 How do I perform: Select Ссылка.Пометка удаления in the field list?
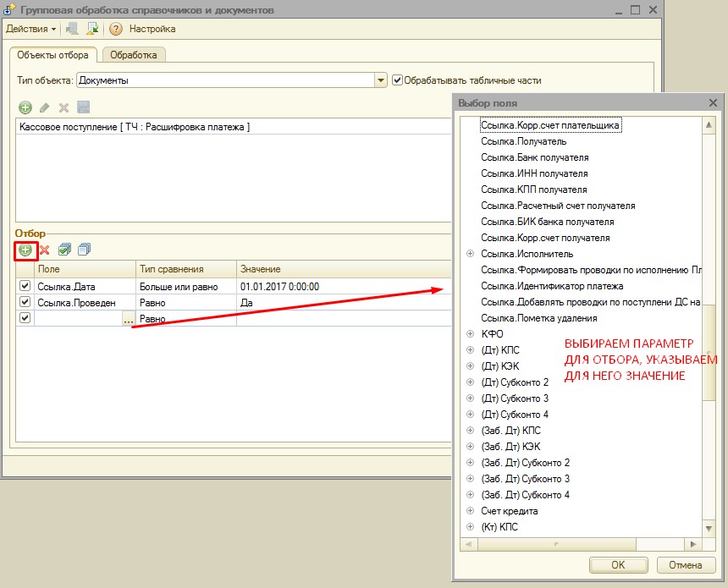pyautogui.click(x=538, y=318)
